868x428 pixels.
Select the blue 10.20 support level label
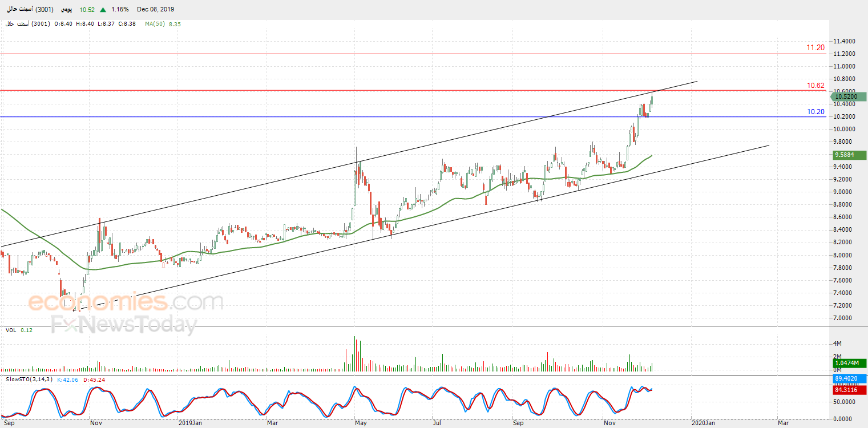815,112
